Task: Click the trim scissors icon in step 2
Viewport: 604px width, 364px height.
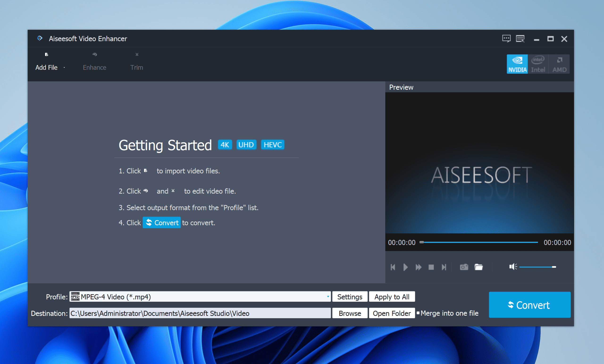Action: [x=173, y=190]
